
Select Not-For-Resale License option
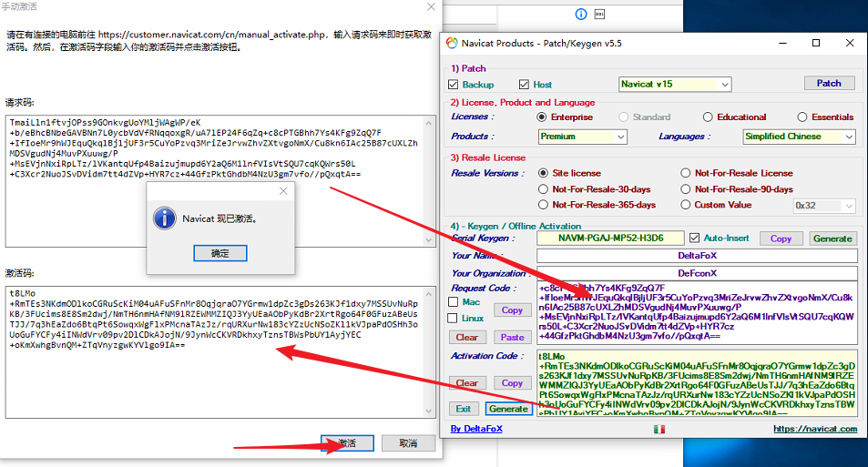[685, 173]
